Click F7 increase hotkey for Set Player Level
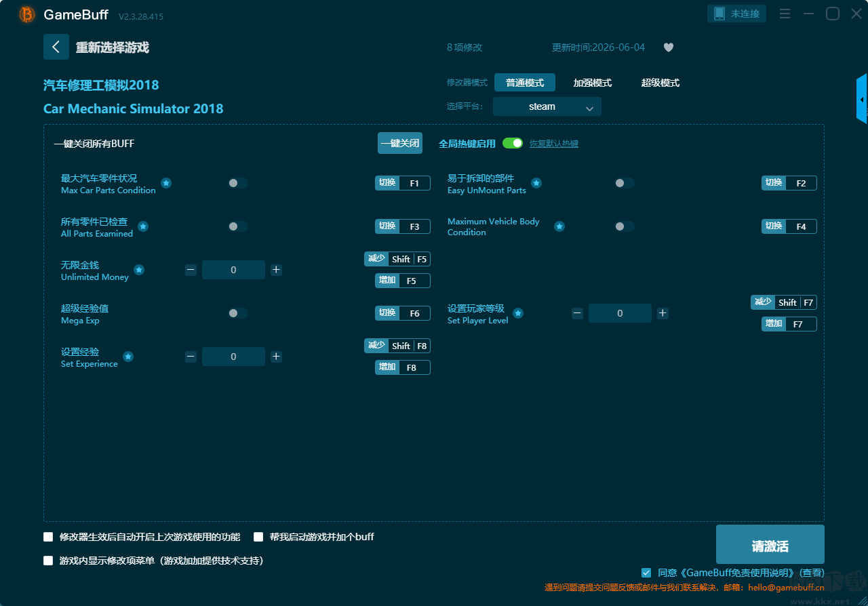This screenshot has height=606, width=868. pos(789,324)
